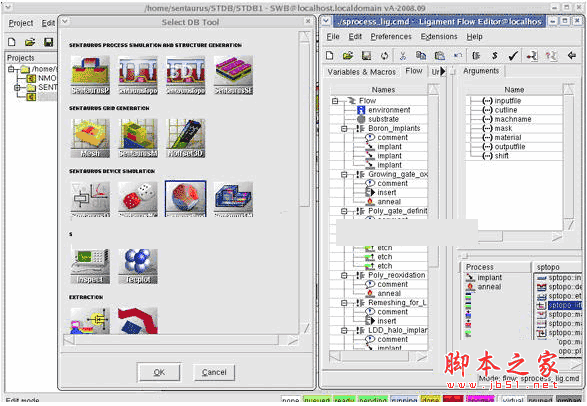This screenshot has width=587, height=406.
Task: Select the NMO project in SWB tree
Action: pos(47,78)
